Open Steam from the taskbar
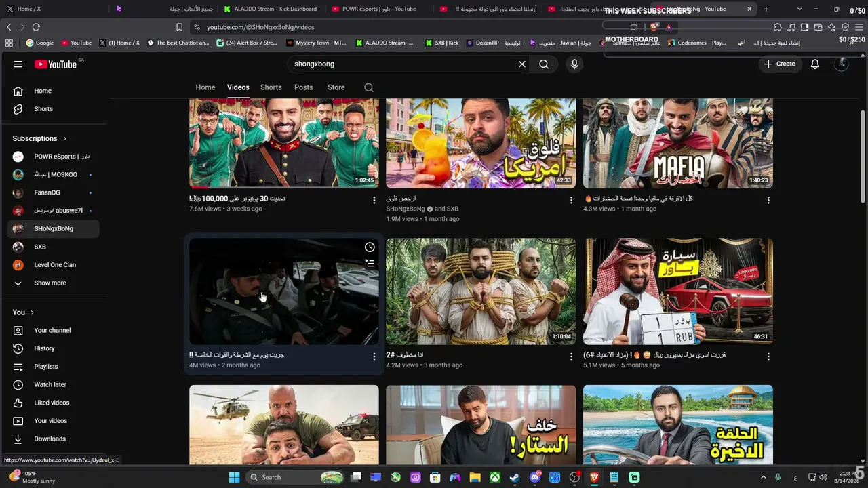Screen dimensions: 868x488 [515, 477]
